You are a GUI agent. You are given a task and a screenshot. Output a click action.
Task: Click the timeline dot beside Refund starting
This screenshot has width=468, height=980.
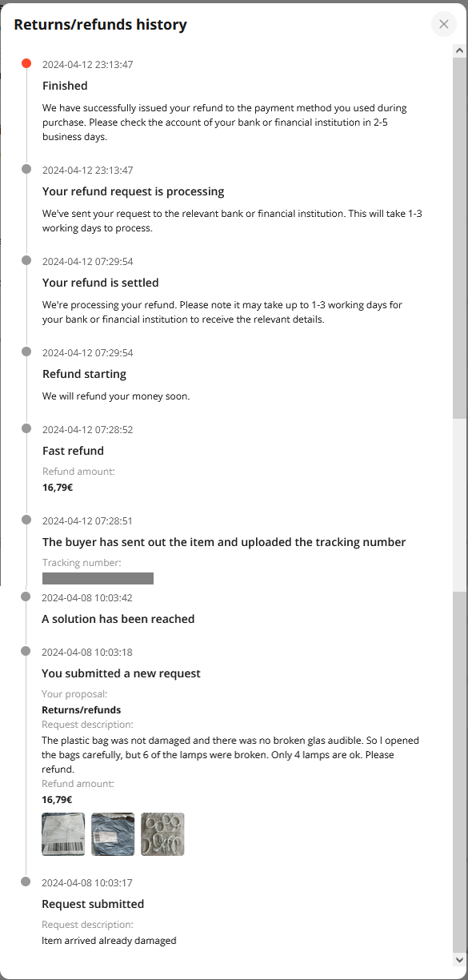point(26,351)
